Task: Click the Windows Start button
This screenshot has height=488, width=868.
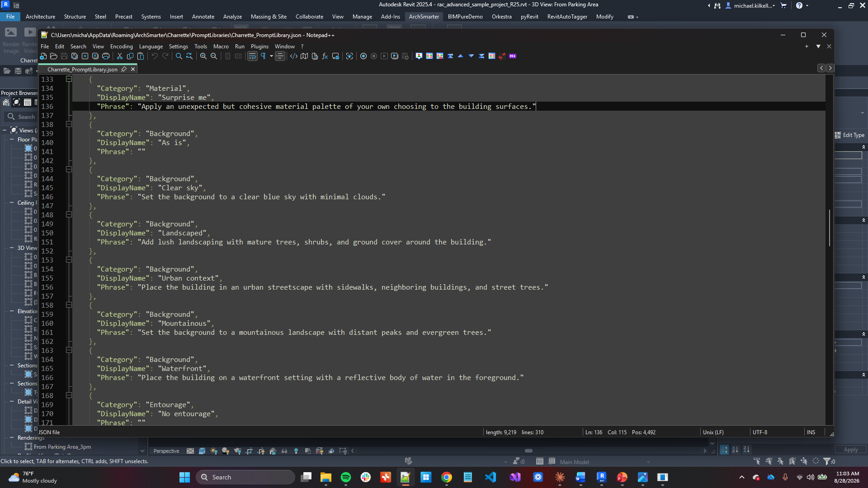Action: (184, 477)
